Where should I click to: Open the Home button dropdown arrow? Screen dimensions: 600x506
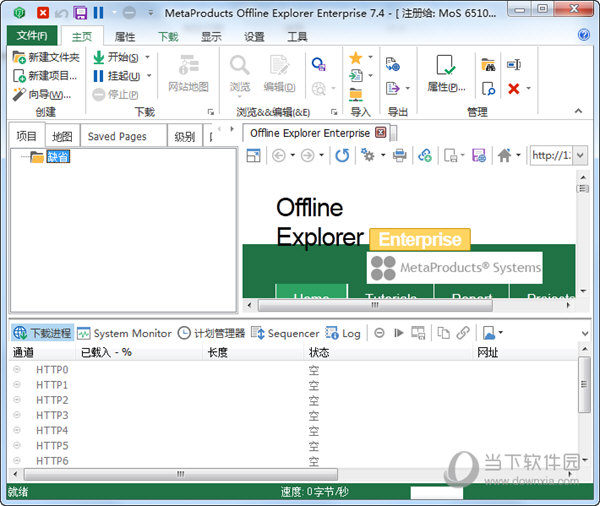click(x=518, y=155)
